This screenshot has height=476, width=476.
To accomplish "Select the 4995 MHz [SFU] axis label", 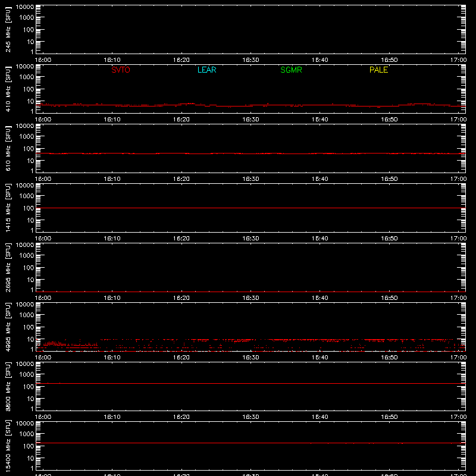I will 8,327.
